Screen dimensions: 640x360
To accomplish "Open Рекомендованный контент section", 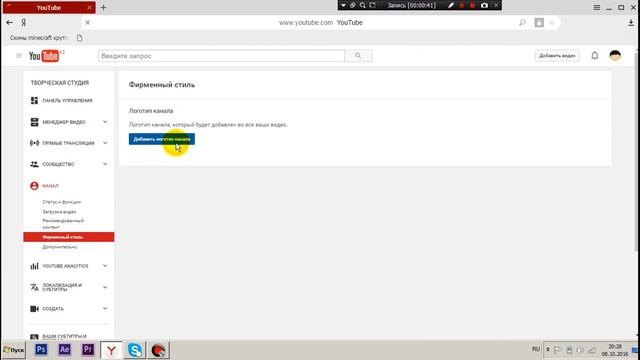I will click(63, 224).
